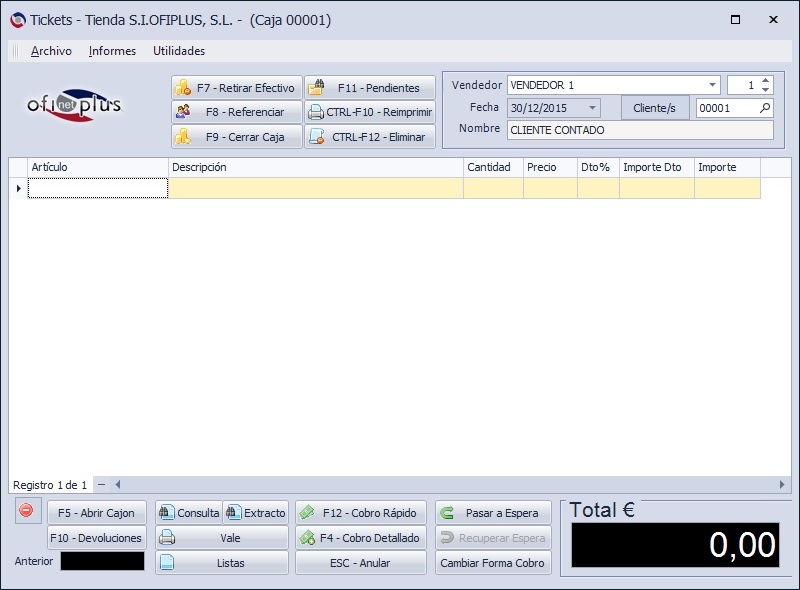800x590 pixels.
Task: Open the Utilidades menu
Action: point(179,51)
